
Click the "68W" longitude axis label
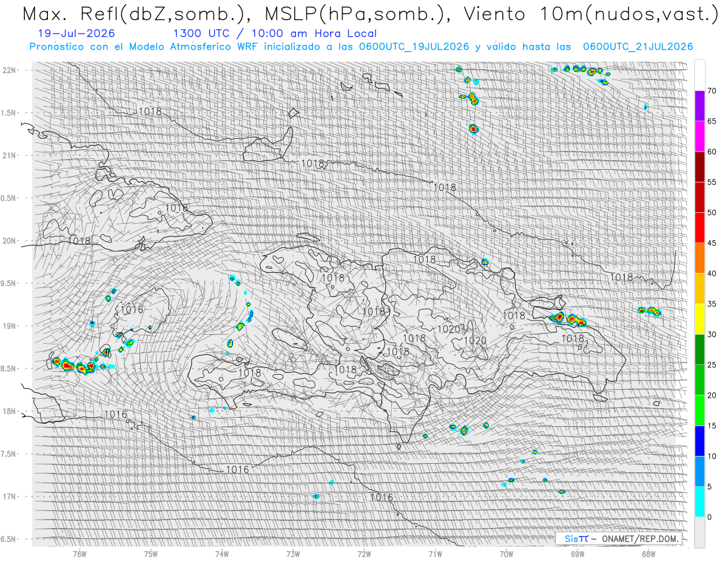649,554
